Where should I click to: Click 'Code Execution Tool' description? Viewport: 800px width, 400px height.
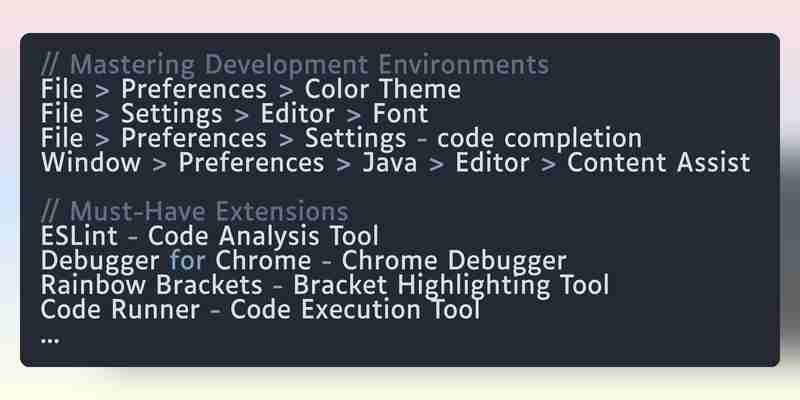tap(355, 310)
